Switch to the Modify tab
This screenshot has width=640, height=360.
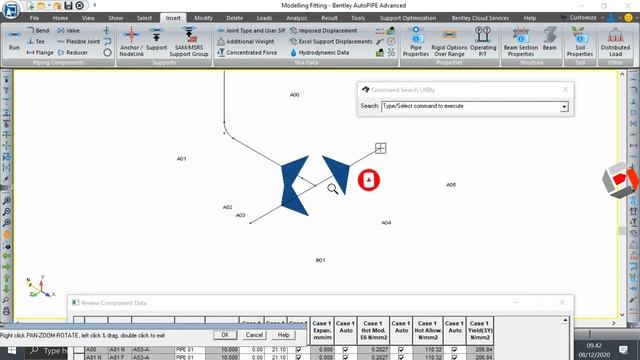click(203, 18)
